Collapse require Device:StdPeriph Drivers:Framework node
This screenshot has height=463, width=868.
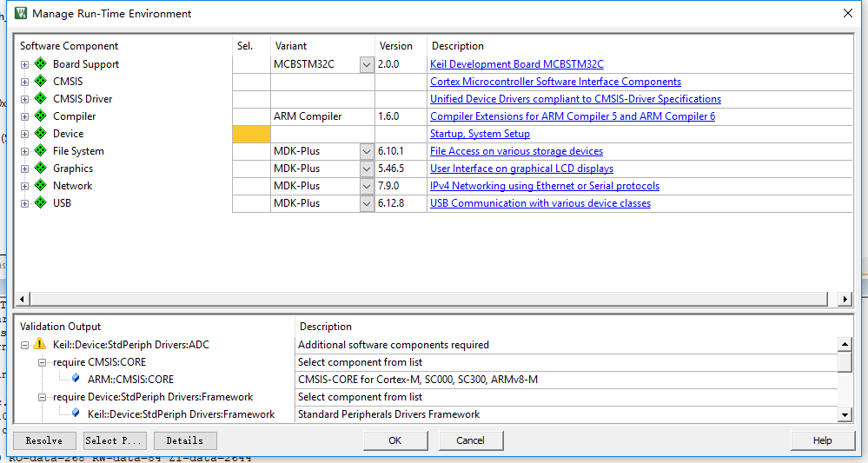pos(42,397)
